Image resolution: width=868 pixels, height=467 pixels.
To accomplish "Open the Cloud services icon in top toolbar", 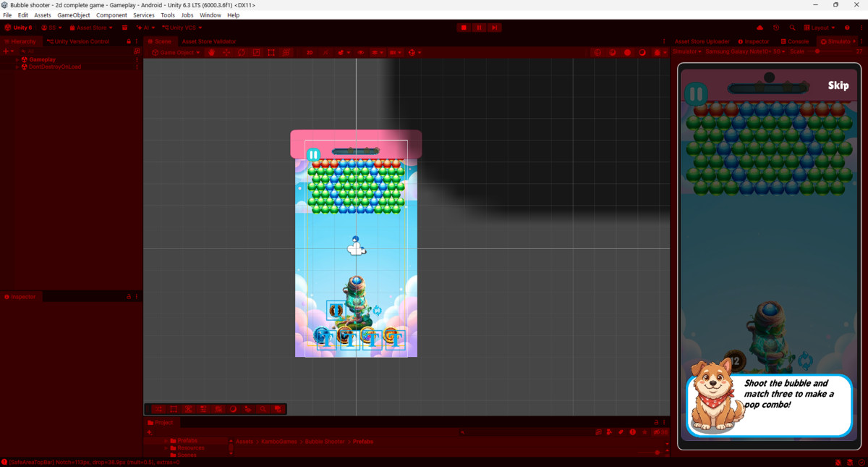I will (x=759, y=28).
